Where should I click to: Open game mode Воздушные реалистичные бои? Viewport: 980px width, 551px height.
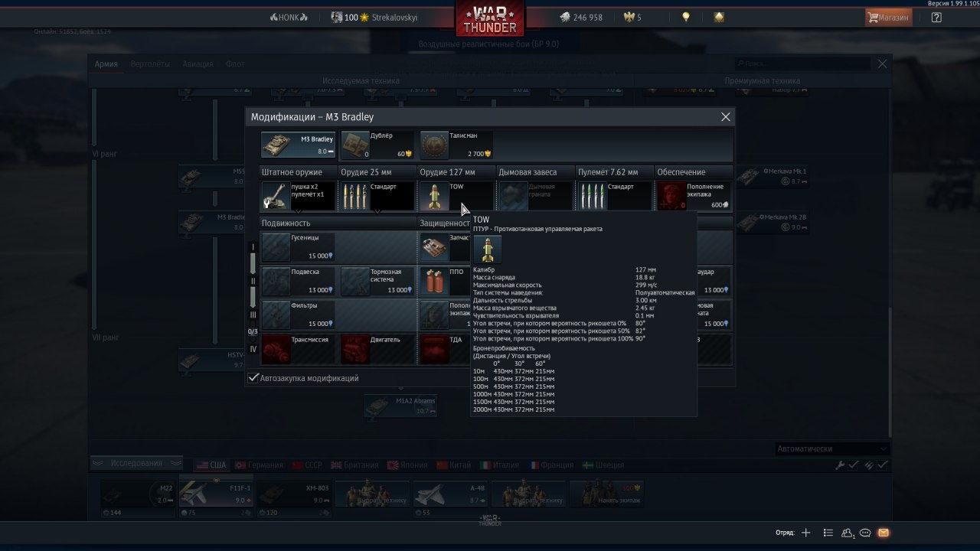pyautogui.click(x=488, y=44)
